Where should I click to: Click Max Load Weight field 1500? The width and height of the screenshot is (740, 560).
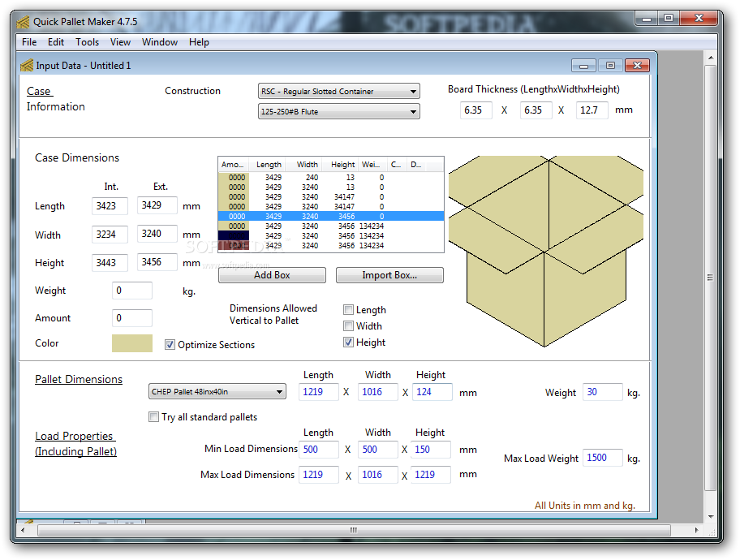click(603, 458)
